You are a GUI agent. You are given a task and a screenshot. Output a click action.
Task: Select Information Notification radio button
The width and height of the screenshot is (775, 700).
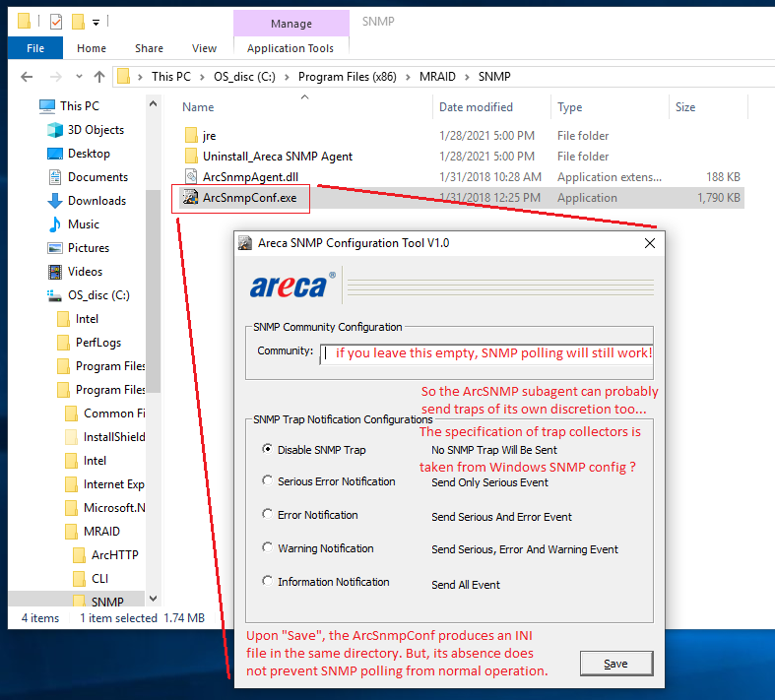268,581
